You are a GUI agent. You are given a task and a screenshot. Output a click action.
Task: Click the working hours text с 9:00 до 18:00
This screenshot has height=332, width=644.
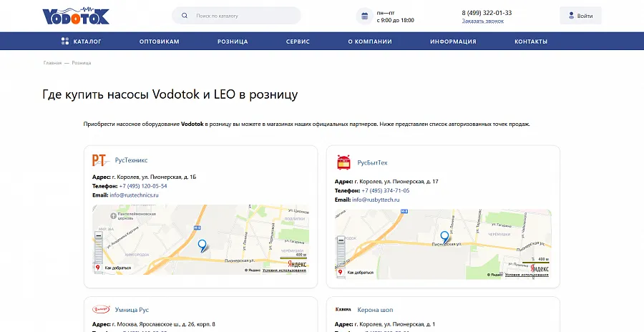(396, 20)
